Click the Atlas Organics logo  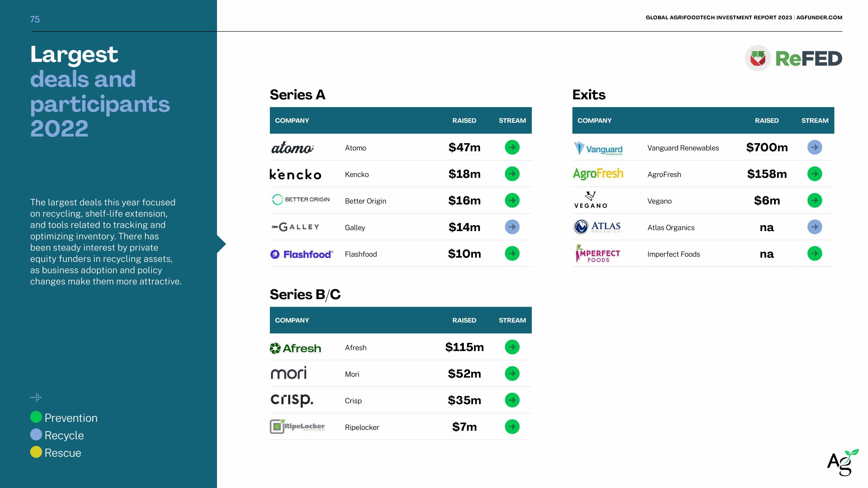[x=597, y=227]
